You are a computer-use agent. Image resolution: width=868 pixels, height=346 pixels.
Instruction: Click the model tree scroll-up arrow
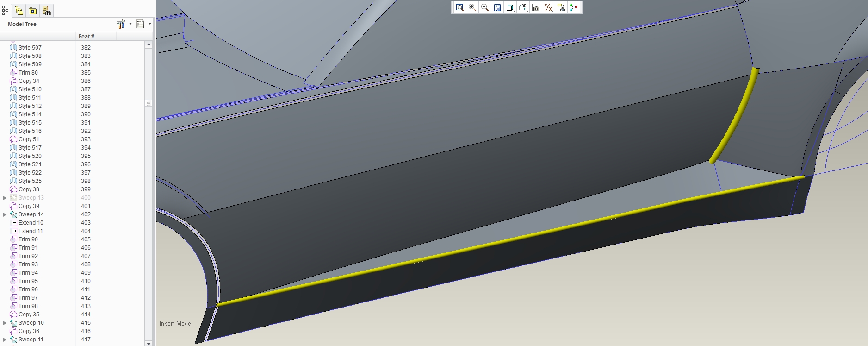tap(149, 44)
